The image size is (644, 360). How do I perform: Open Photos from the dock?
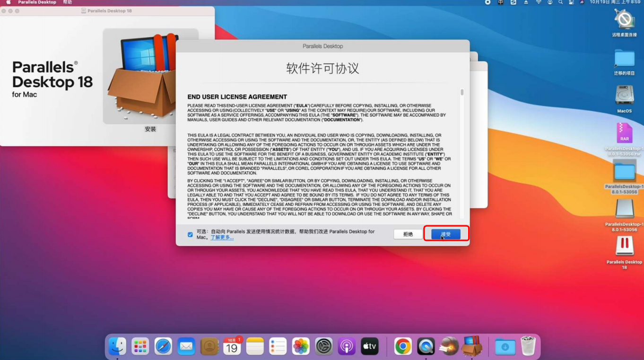pos(301,346)
